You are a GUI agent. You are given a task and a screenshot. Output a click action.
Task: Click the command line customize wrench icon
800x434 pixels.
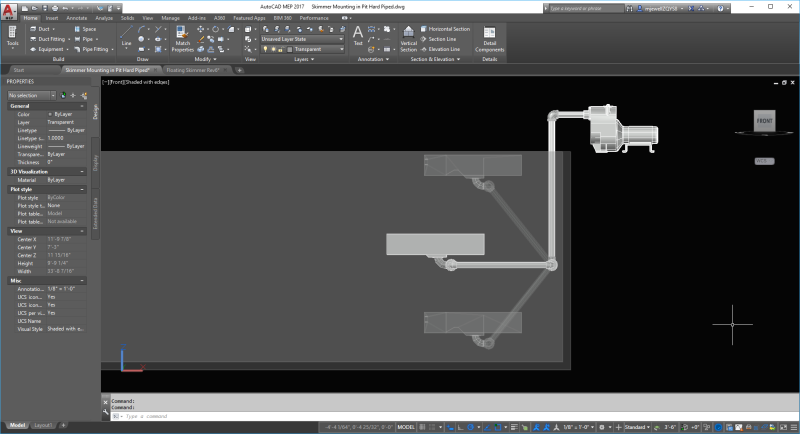(x=106, y=412)
